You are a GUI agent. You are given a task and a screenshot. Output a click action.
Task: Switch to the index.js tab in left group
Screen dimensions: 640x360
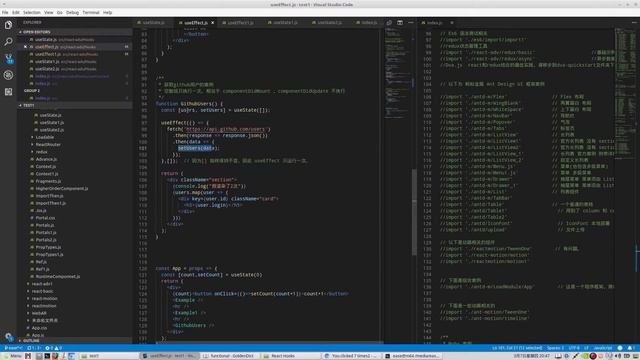[x=367, y=23]
